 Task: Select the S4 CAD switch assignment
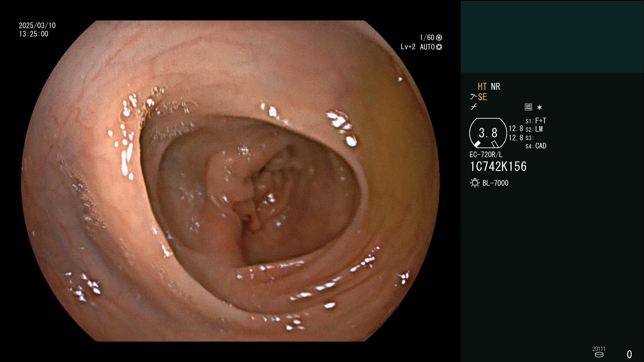[x=536, y=146]
